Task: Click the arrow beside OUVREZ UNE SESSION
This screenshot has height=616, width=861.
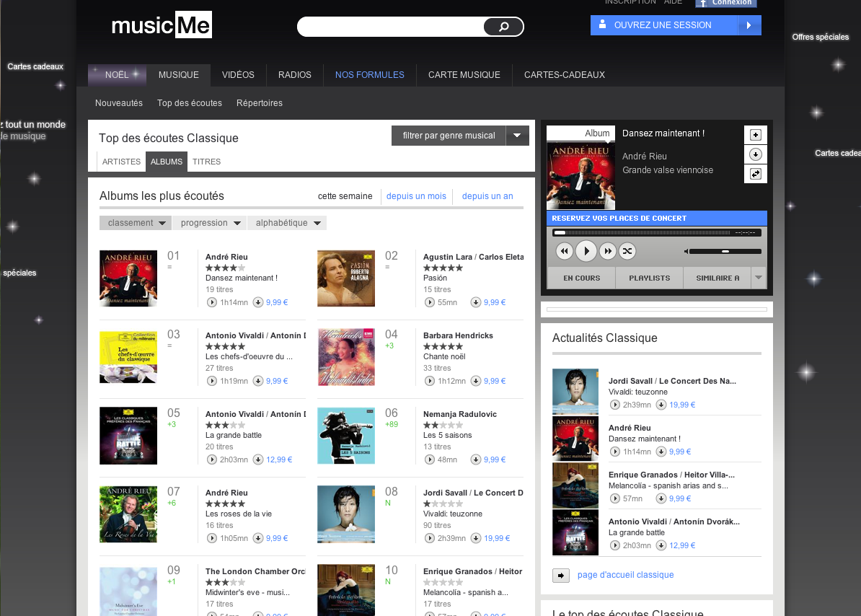Action: (x=749, y=25)
